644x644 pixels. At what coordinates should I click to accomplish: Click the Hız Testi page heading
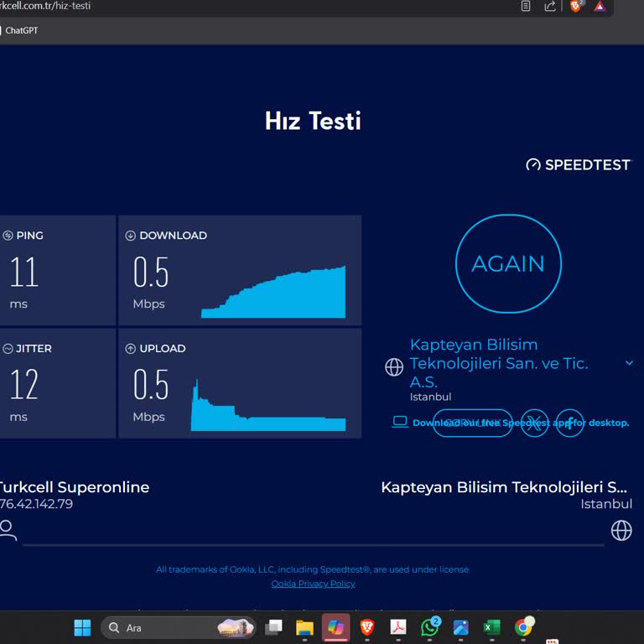(x=313, y=121)
